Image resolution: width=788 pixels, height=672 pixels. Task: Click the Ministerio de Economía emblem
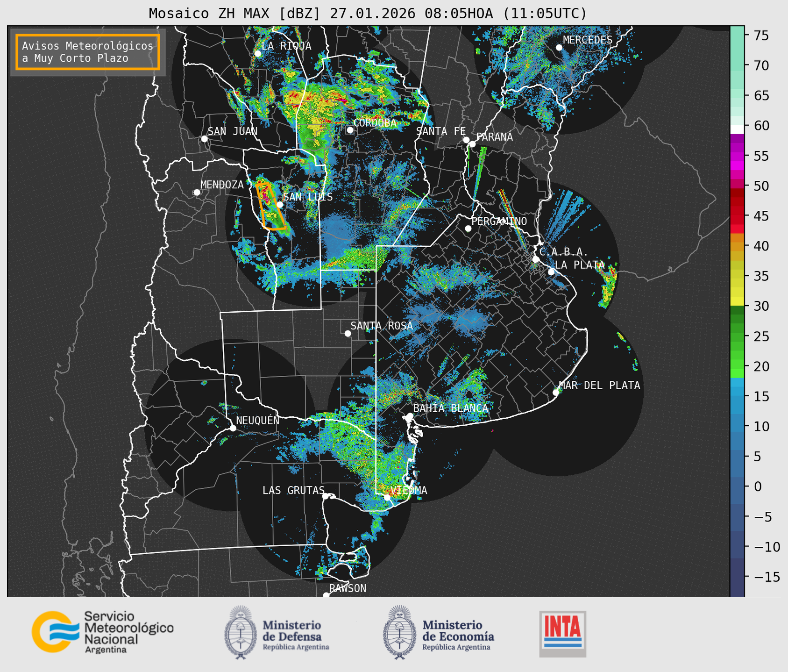[399, 632]
